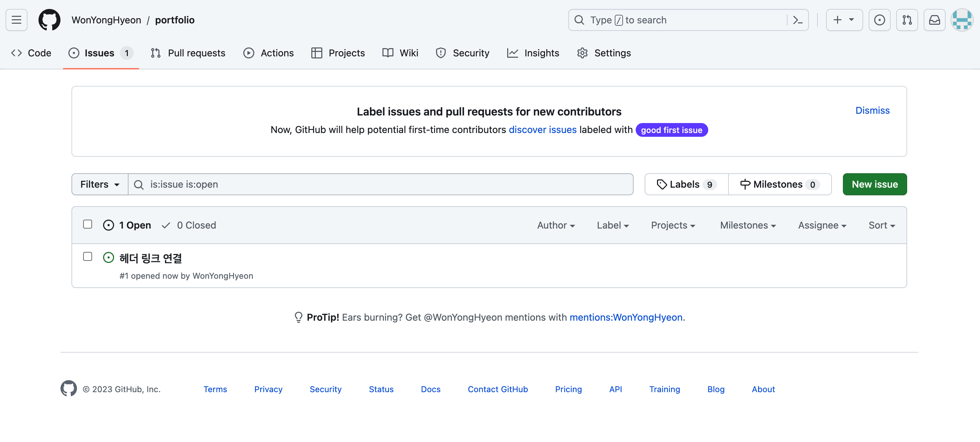Switch to the Actions tab
The height and width of the screenshot is (442, 980).
tap(269, 53)
